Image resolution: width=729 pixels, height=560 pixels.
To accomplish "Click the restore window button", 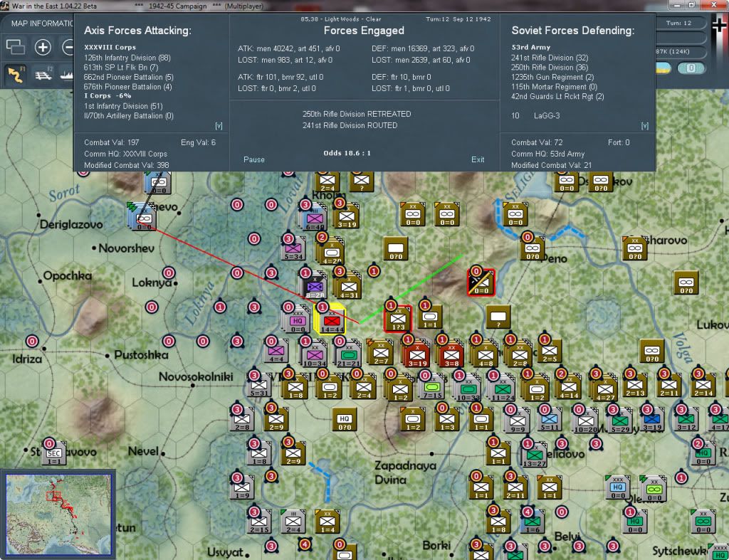I will [691, 5].
